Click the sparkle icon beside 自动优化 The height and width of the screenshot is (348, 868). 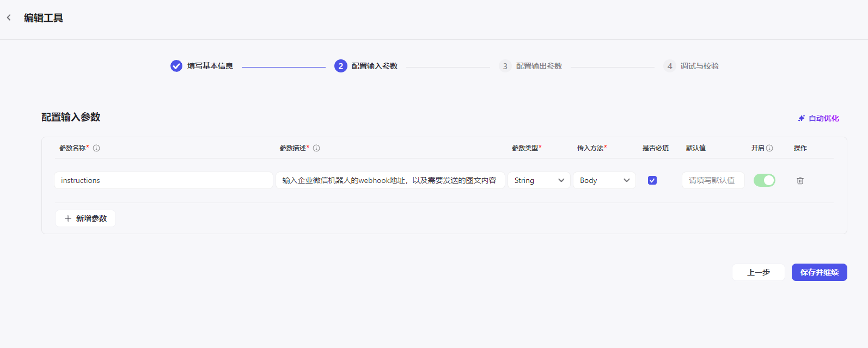point(802,118)
